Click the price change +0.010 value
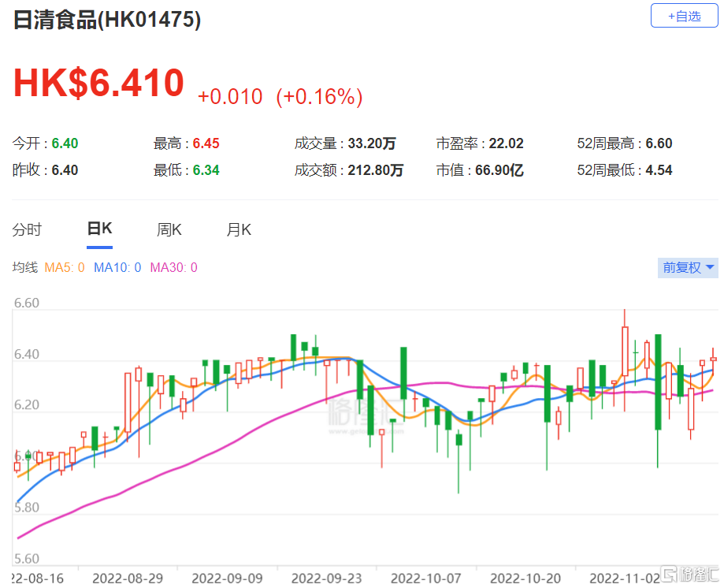The height and width of the screenshot is (588, 724). pyautogui.click(x=230, y=97)
